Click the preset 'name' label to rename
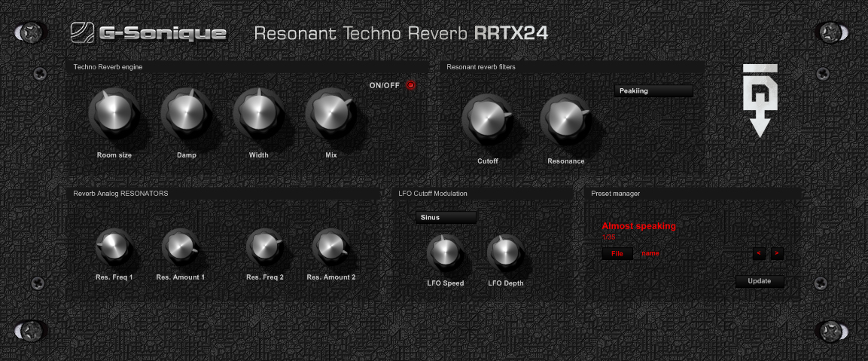The image size is (868, 361). click(650, 254)
